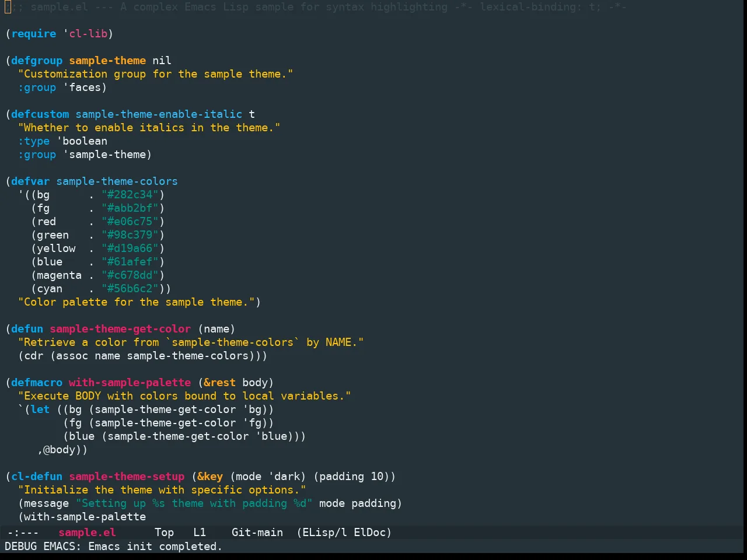Screen dimensions: 747x560
Task: Click the 'require' keyword
Action: coord(34,34)
